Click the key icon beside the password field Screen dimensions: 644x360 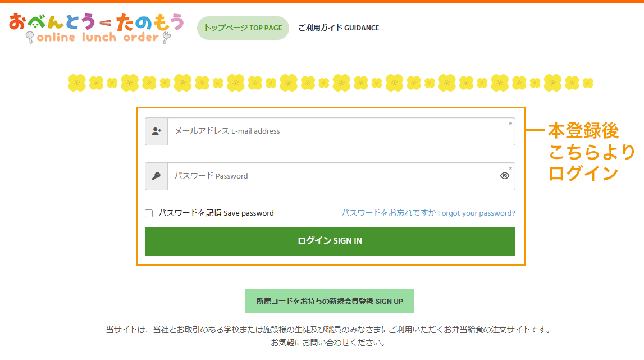(157, 176)
